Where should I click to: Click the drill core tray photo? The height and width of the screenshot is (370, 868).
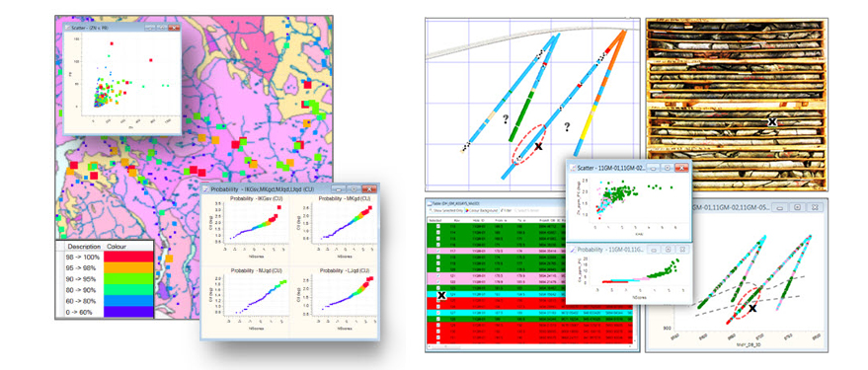point(737,106)
